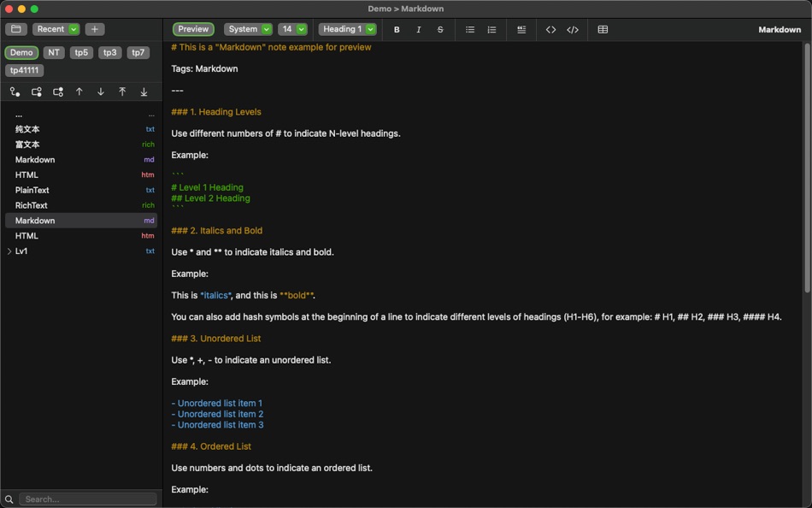This screenshot has height=508, width=812.
Task: Open the System font dropdown
Action: click(248, 29)
